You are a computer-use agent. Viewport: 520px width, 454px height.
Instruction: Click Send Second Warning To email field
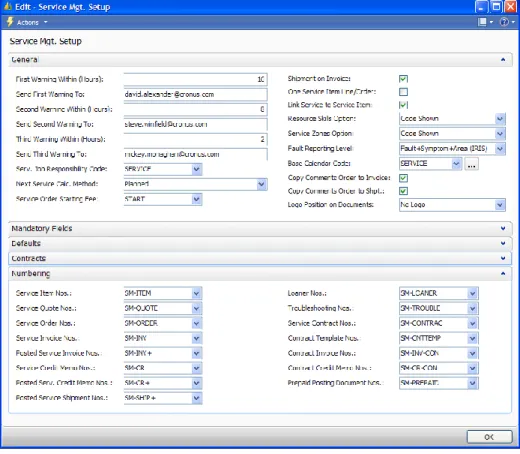click(x=195, y=125)
